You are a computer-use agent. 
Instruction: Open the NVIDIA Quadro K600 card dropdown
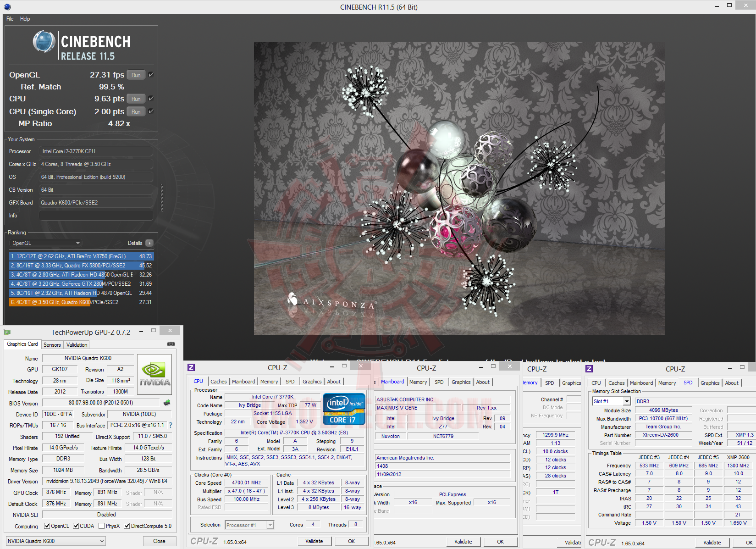[x=55, y=541]
